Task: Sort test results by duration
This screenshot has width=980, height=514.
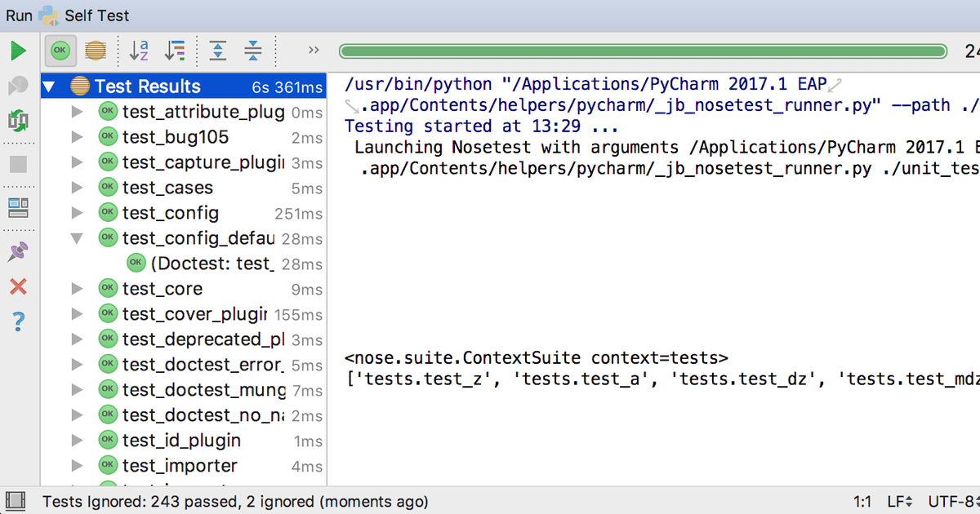Action: 174,51
